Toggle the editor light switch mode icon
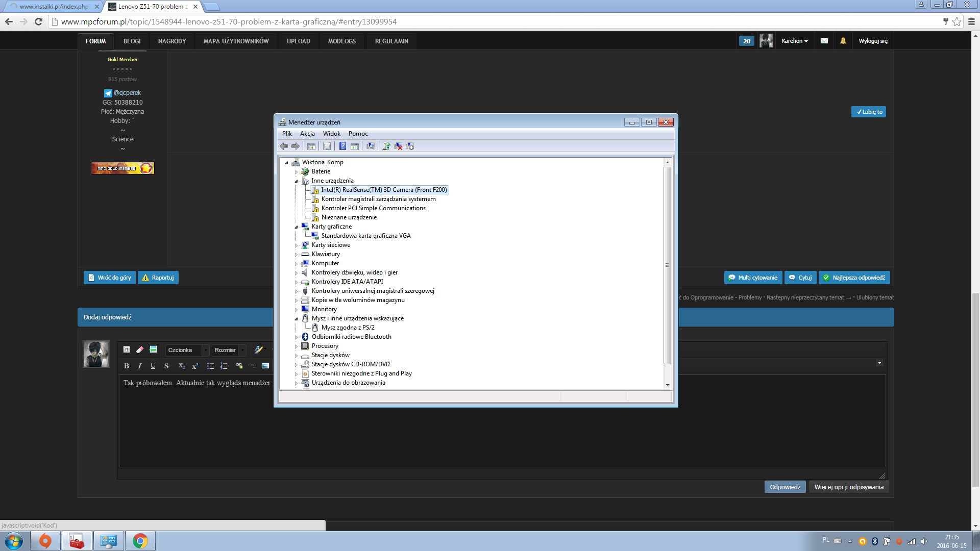This screenshot has height=551, width=980. coord(127,350)
